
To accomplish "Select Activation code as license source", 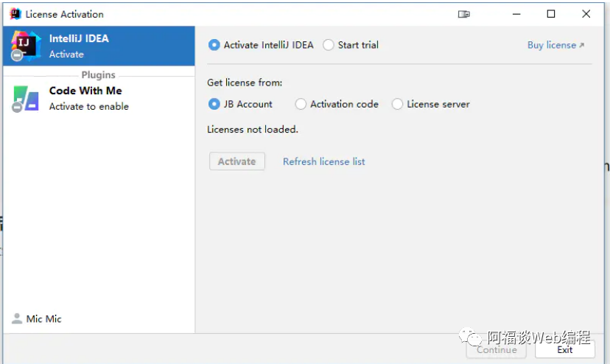I will click(x=337, y=105).
